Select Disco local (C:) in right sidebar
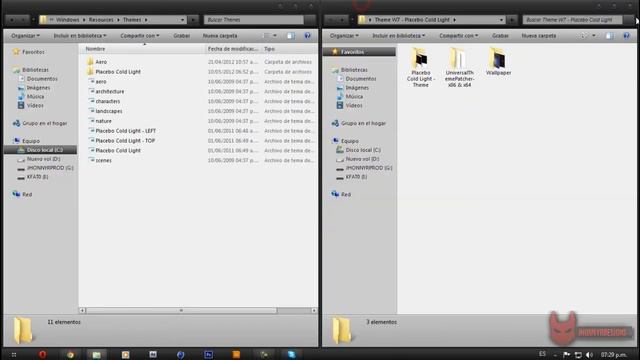The height and width of the screenshot is (360, 640). click(363, 150)
